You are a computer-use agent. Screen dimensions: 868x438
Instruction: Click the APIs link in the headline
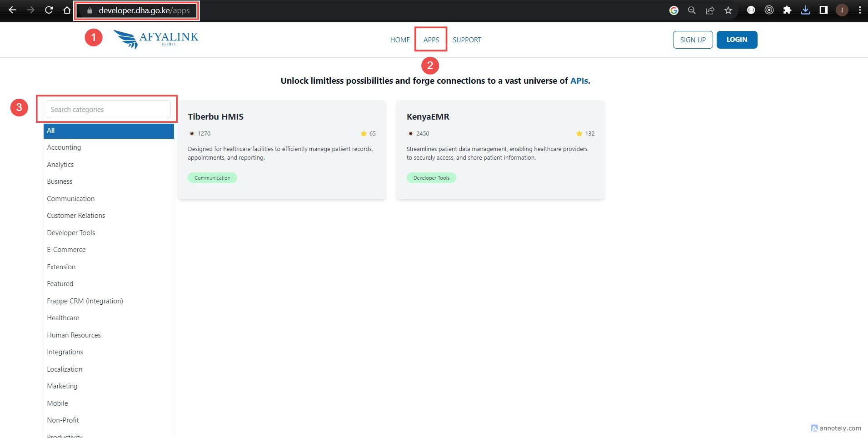coord(579,81)
